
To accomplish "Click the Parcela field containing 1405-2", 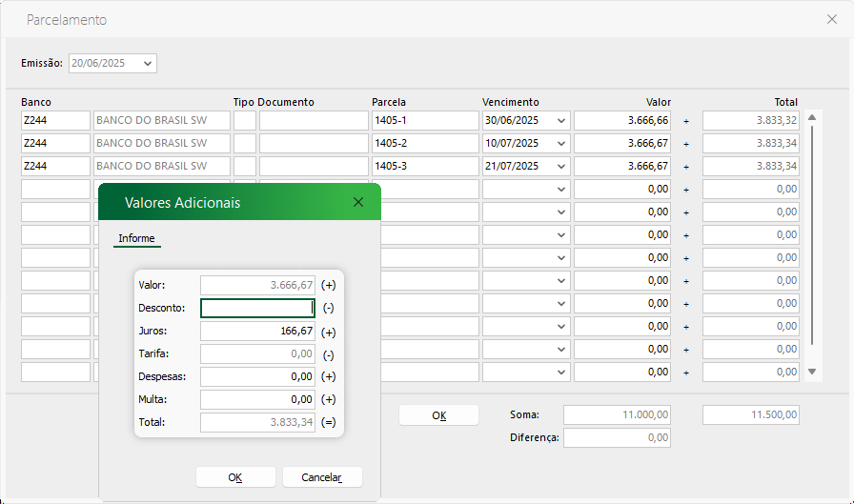I will (x=424, y=144).
